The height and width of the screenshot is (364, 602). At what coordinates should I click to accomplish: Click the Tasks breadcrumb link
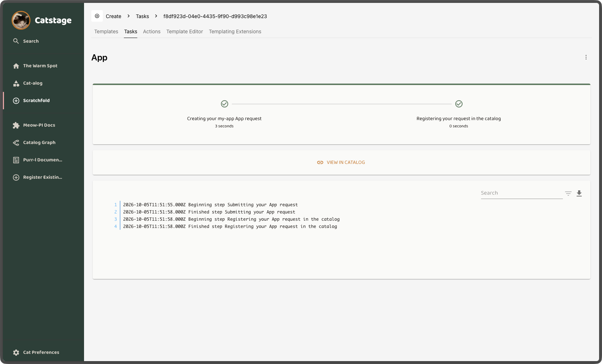point(142,16)
